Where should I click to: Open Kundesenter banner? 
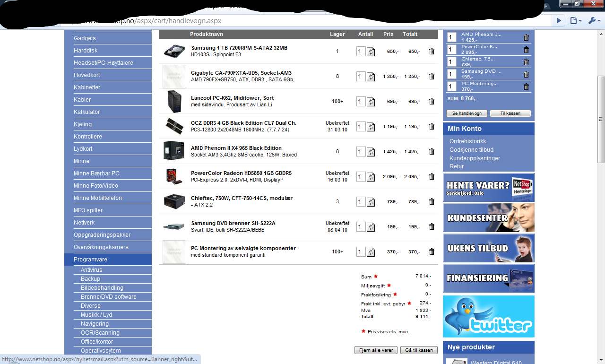(489, 218)
